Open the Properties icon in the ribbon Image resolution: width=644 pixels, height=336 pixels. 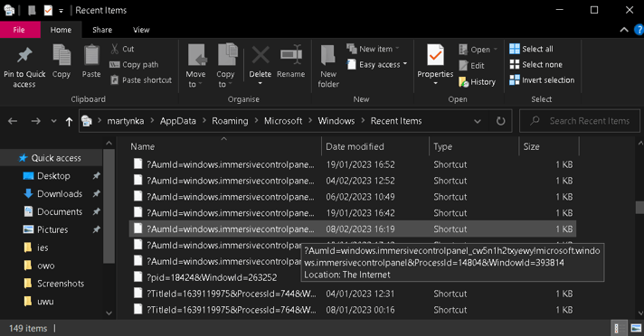coord(435,55)
